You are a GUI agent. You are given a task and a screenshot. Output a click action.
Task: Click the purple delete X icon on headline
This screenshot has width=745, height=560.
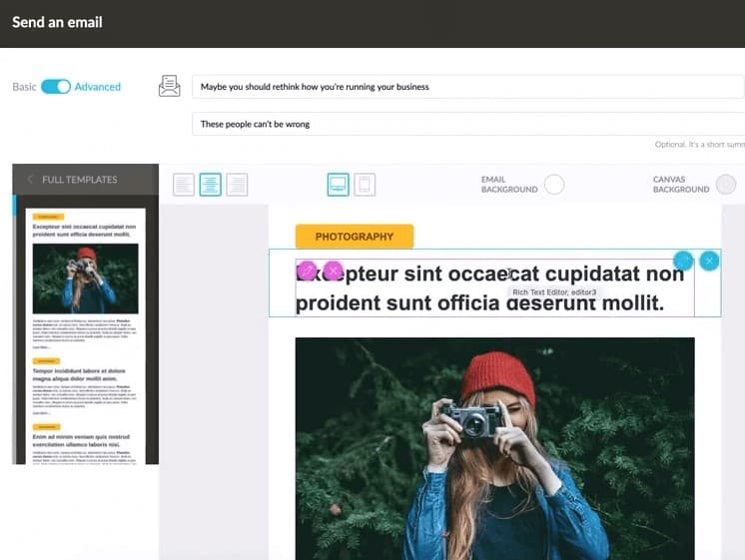tap(334, 271)
